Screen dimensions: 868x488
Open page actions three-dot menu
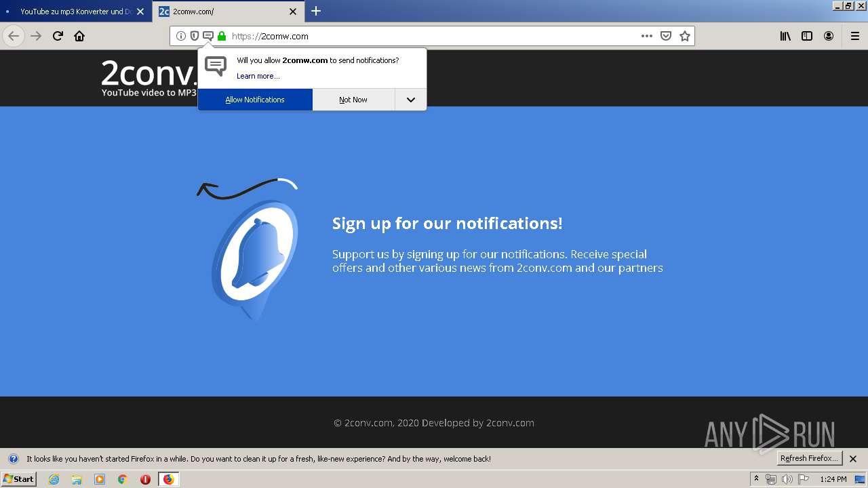coord(647,36)
